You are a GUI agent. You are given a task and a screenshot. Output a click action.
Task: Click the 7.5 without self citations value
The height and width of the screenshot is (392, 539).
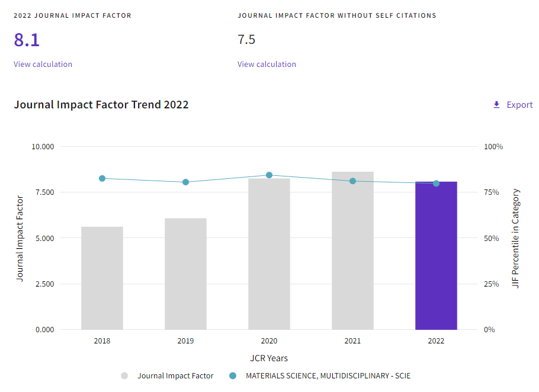(246, 40)
